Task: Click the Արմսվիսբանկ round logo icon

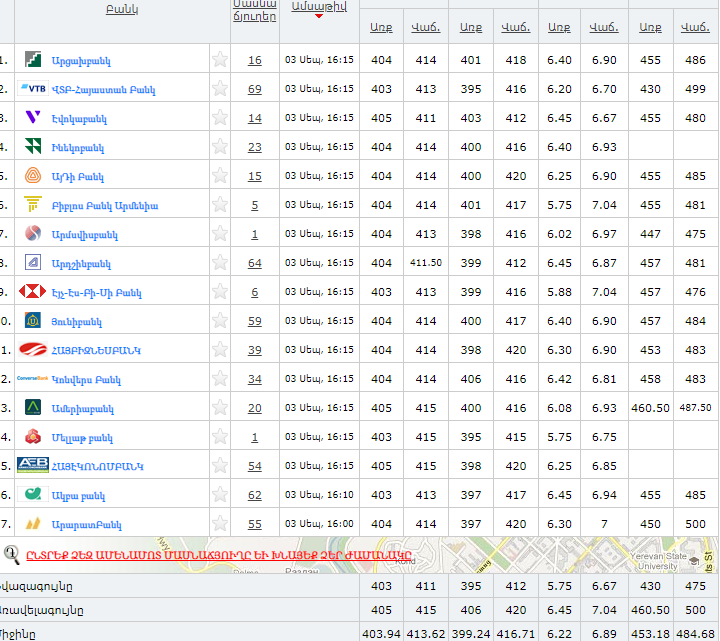Action: [x=33, y=233]
